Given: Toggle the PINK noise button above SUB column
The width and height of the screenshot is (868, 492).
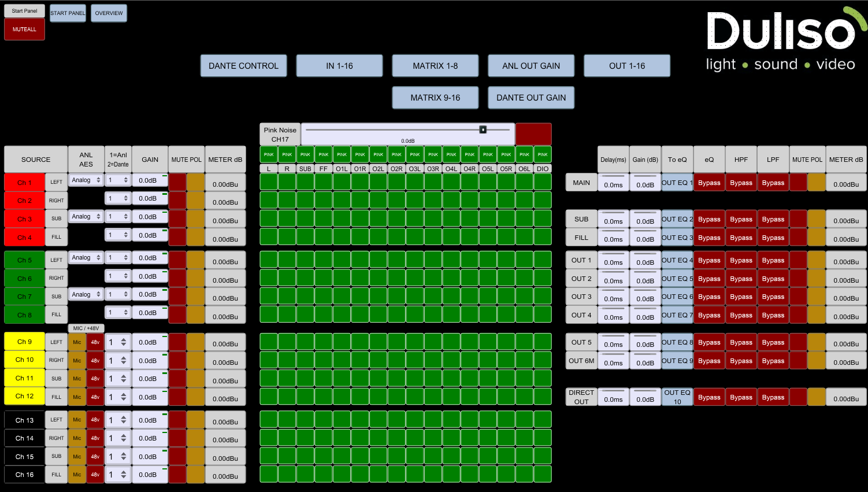Looking at the screenshot, I should 305,154.
